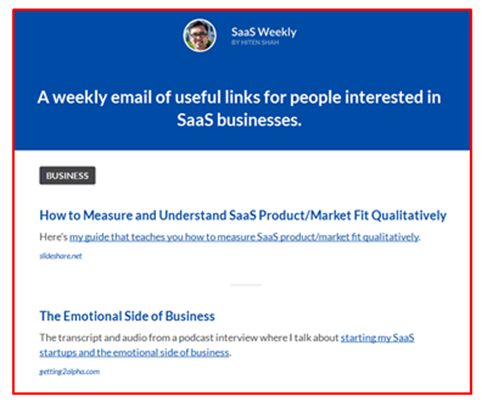Click Hiten Shah's round profile photo
Screen dimensions: 482x407
199,35
